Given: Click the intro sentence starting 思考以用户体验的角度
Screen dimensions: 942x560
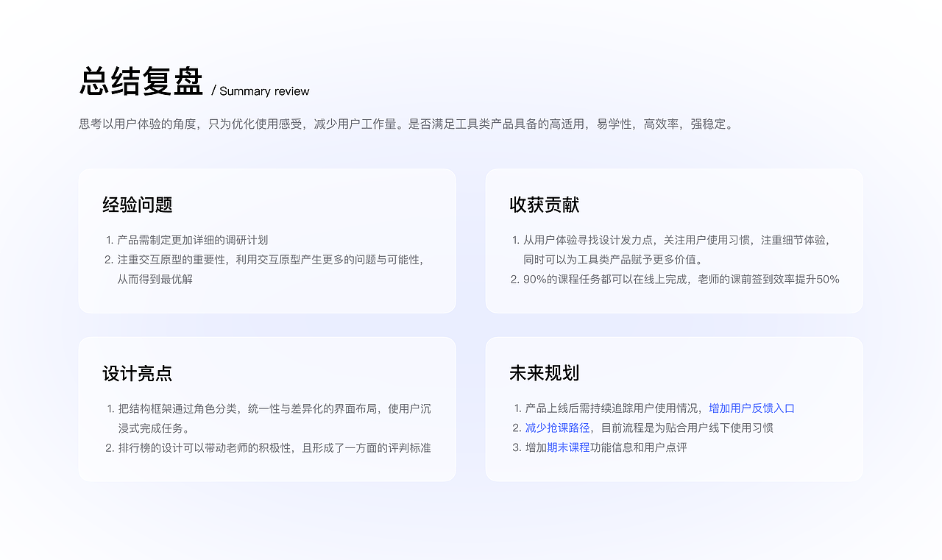Looking at the screenshot, I should pyautogui.click(x=406, y=124).
